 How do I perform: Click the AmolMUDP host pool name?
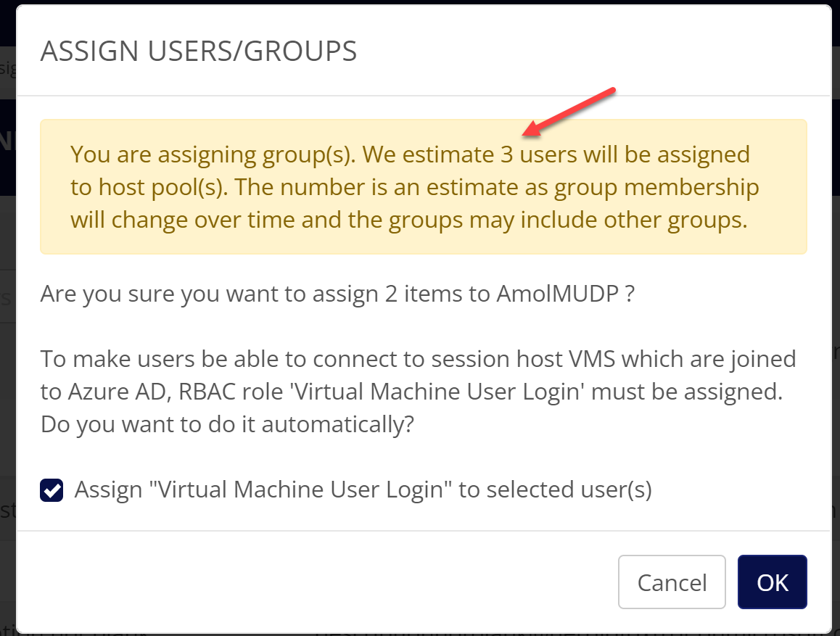coord(556,295)
